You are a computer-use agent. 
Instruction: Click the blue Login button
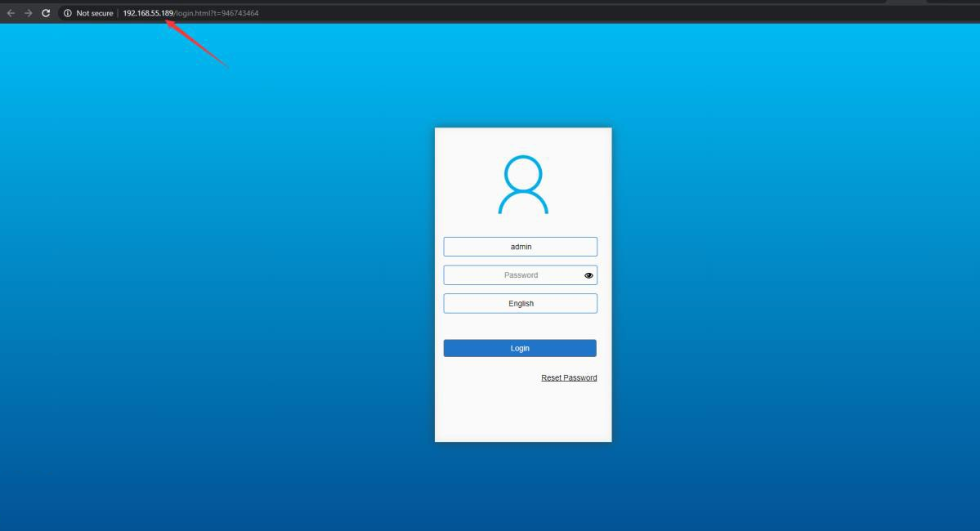coord(520,348)
